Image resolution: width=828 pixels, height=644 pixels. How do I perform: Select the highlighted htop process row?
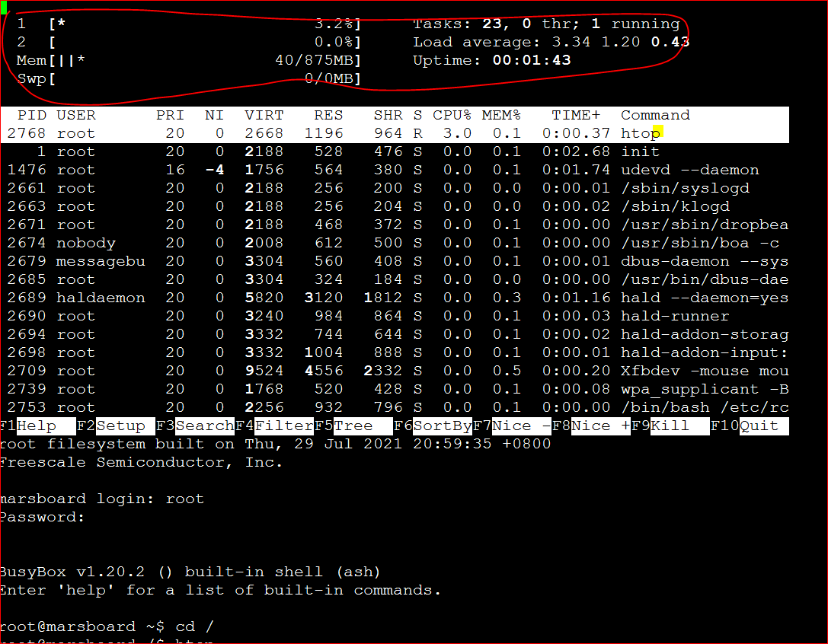tap(305, 132)
